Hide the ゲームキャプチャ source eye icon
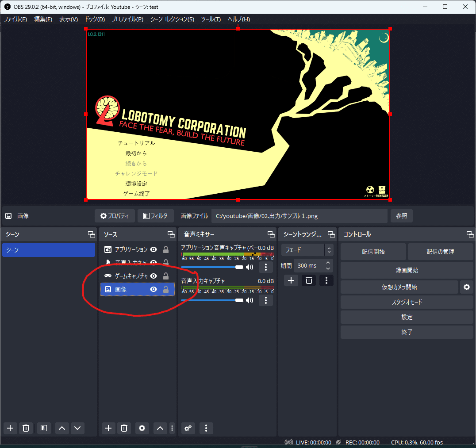 (154, 276)
